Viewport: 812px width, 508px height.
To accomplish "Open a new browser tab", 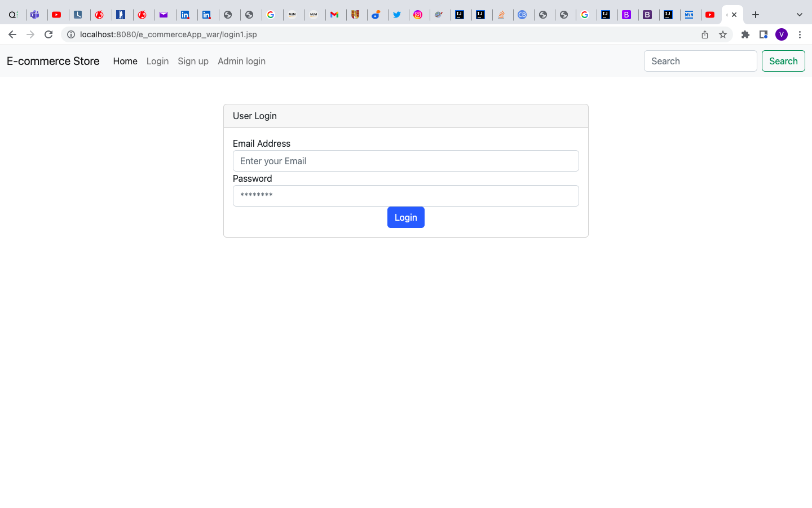I will [x=756, y=15].
